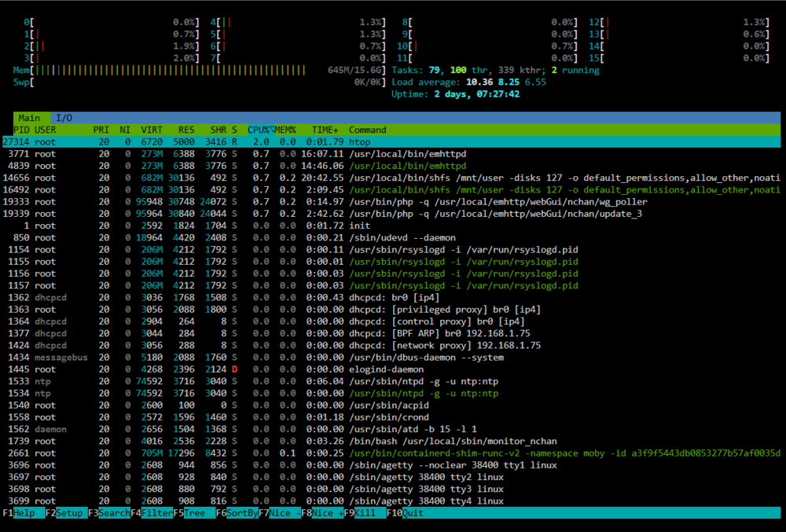Open Setup in the function bar
The height and width of the screenshot is (532, 786).
point(66,513)
